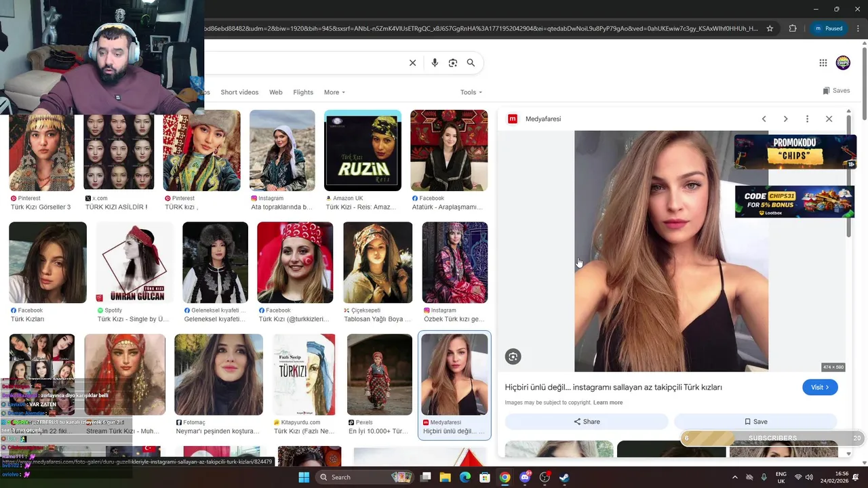Switch to Chrome in taskbar
The image size is (868, 488).
(x=505, y=477)
